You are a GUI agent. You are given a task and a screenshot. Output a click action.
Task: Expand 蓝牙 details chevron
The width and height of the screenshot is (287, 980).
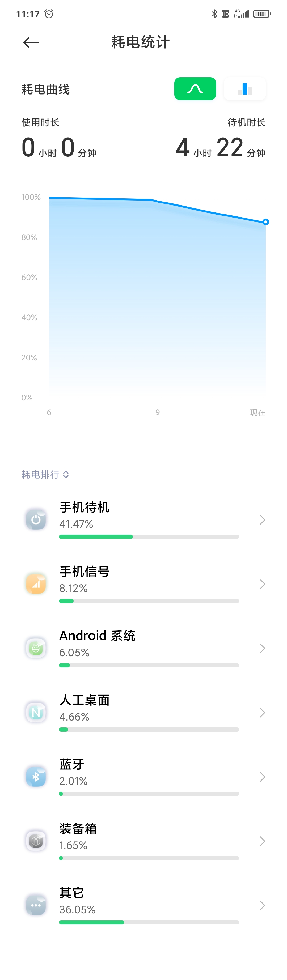click(262, 777)
